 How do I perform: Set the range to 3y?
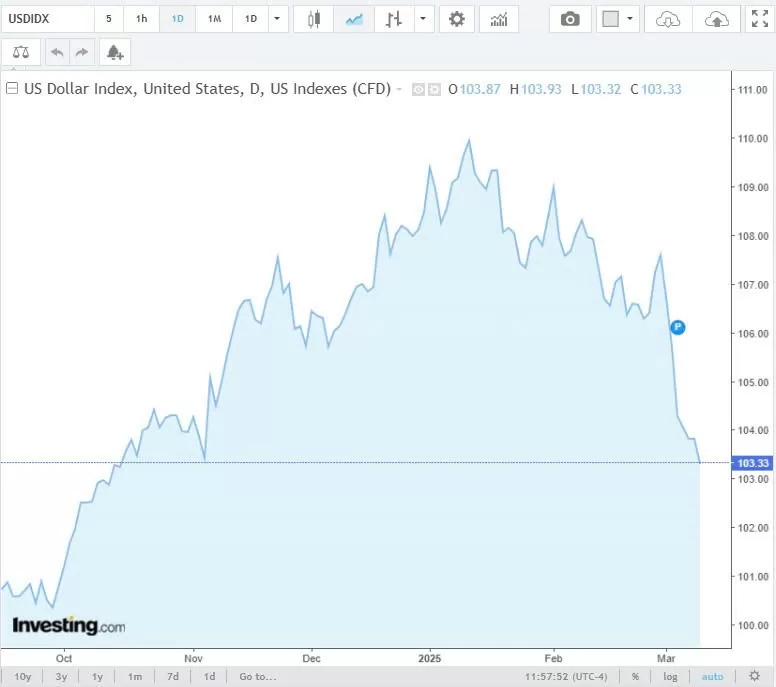coord(62,677)
